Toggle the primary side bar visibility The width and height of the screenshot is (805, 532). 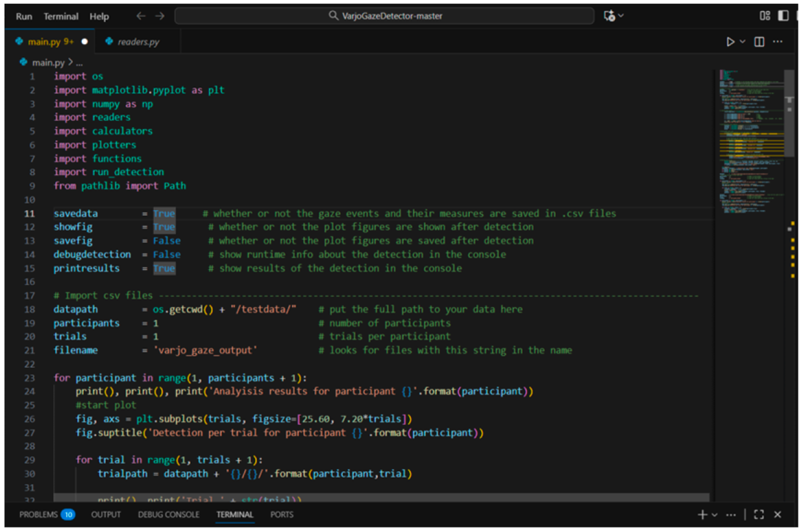[784, 16]
